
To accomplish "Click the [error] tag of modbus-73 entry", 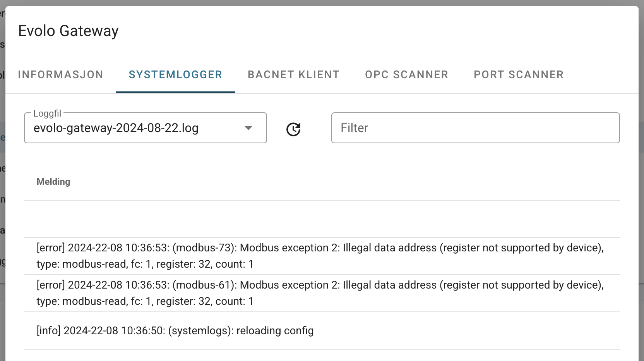I will click(x=51, y=248).
